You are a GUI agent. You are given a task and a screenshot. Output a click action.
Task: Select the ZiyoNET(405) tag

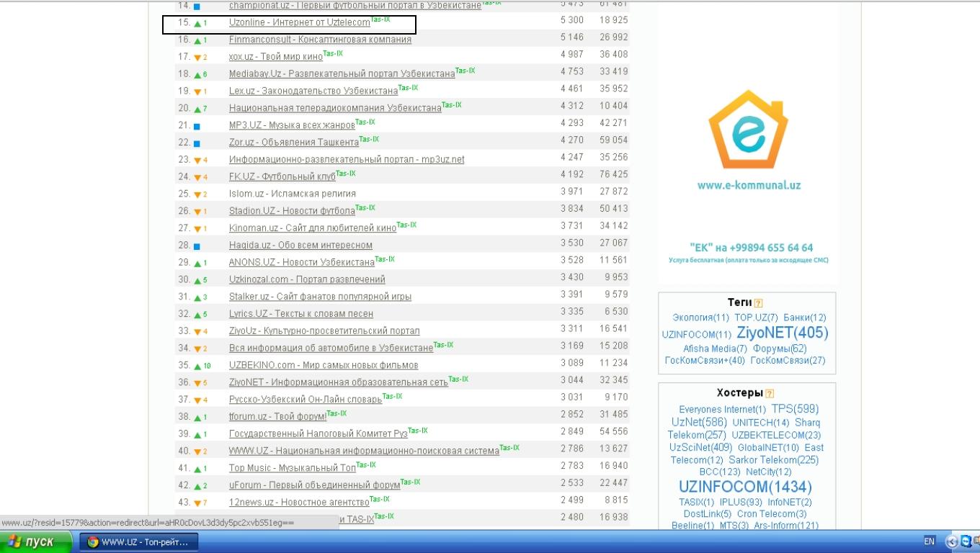(x=783, y=333)
